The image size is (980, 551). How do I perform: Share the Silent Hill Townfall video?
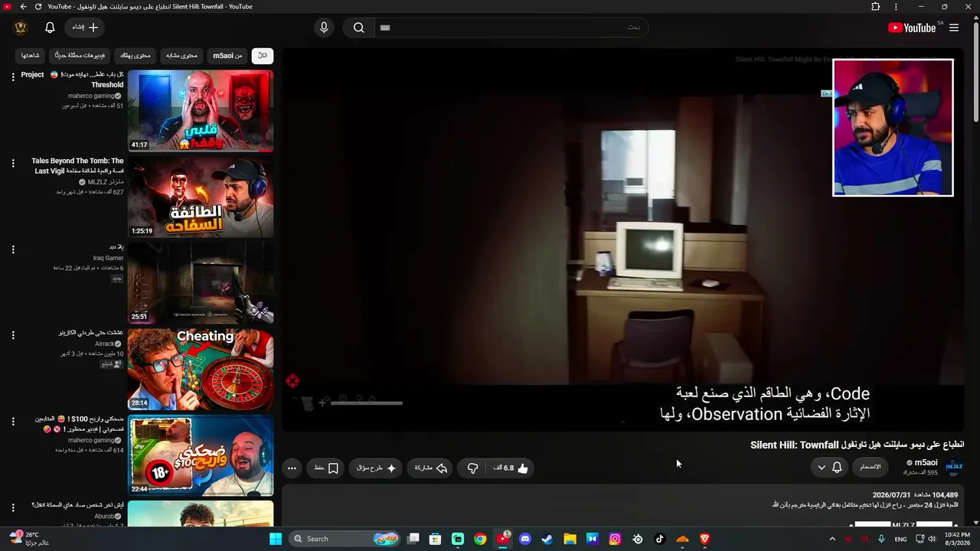431,468
